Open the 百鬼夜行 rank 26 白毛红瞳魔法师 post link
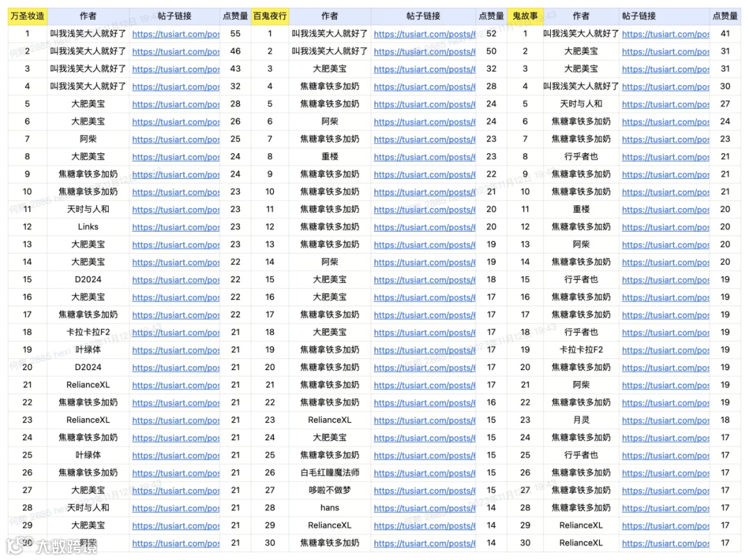Screen dimensions: 749x560 click(x=424, y=473)
